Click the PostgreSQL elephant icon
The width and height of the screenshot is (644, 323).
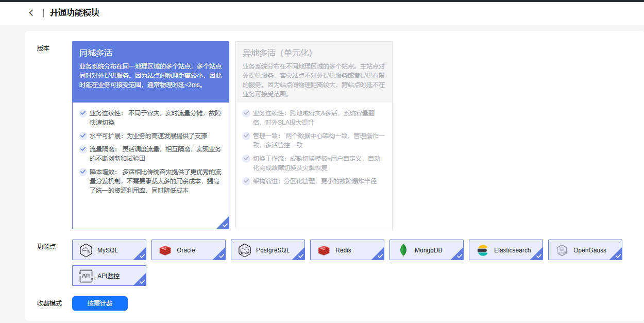[244, 250]
